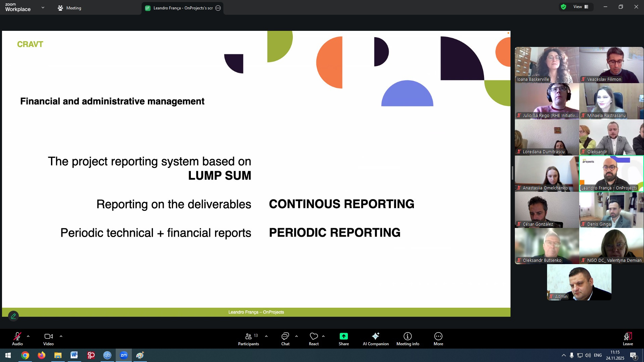This screenshot has height=362, width=644.
Task: Expand video settings arrow
Action: 61,336
